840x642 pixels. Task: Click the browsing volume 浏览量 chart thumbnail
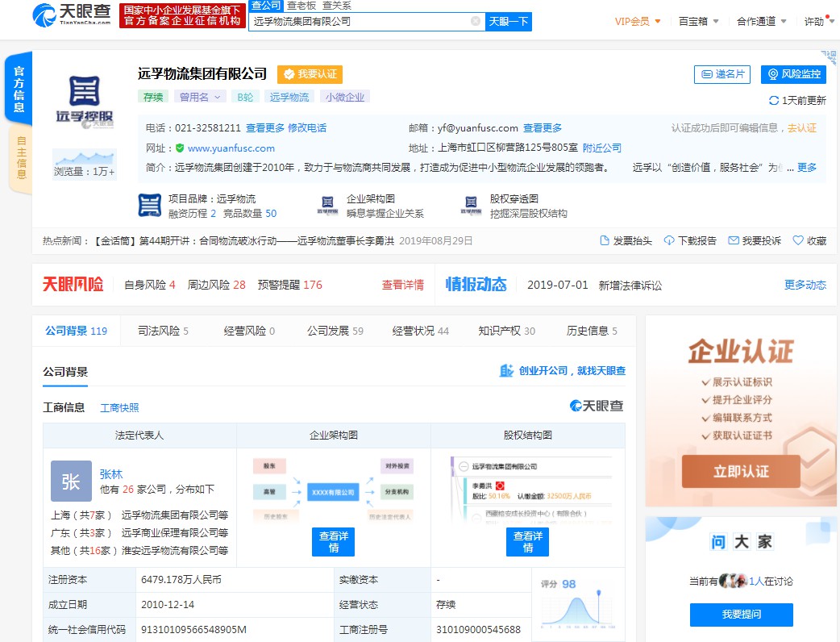(x=85, y=164)
